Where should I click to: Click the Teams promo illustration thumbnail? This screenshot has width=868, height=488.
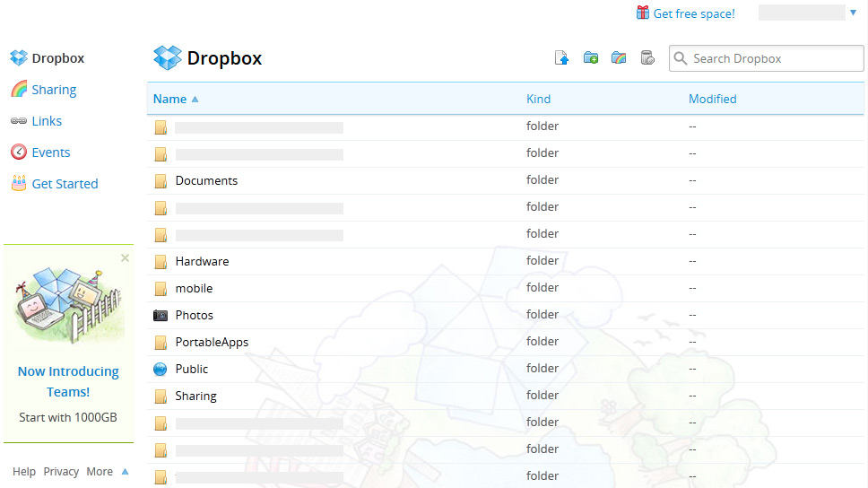pyautogui.click(x=67, y=305)
